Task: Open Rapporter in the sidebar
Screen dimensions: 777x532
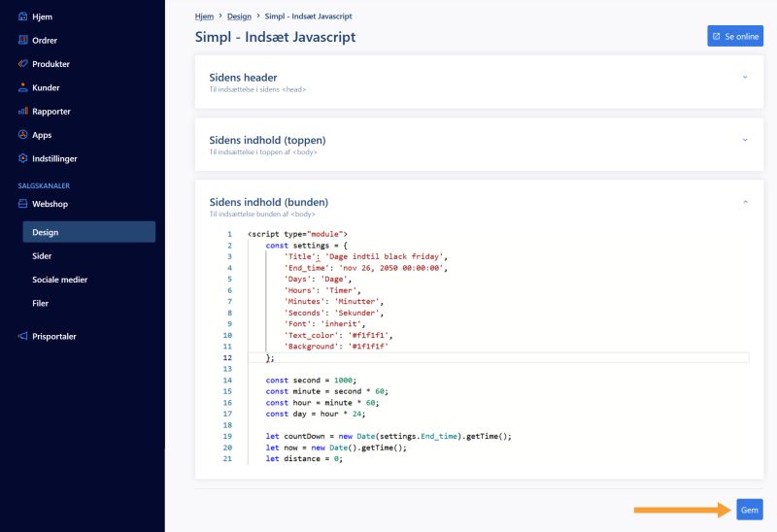Action: 51,112
